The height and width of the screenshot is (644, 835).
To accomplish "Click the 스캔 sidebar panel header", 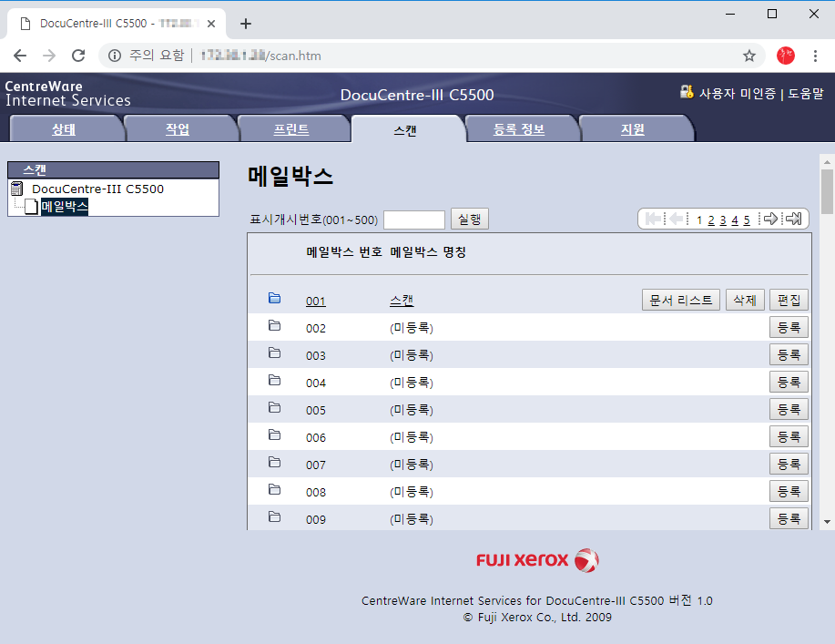I will click(113, 170).
